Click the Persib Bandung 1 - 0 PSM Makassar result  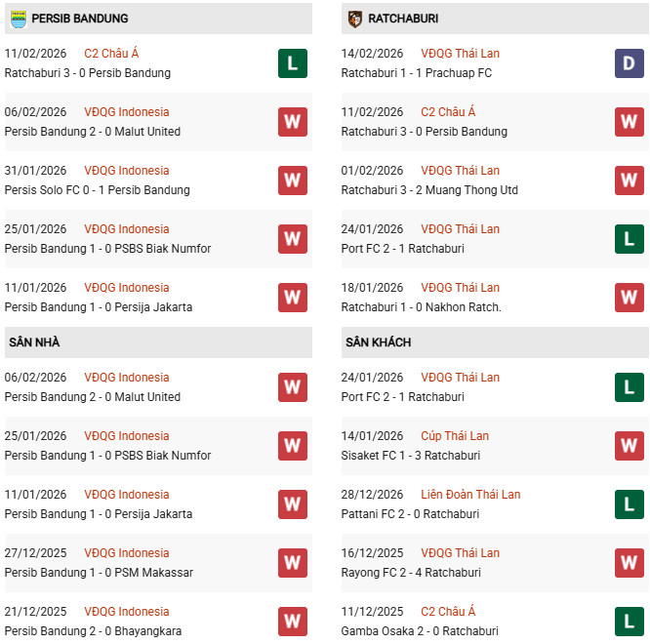tap(99, 573)
